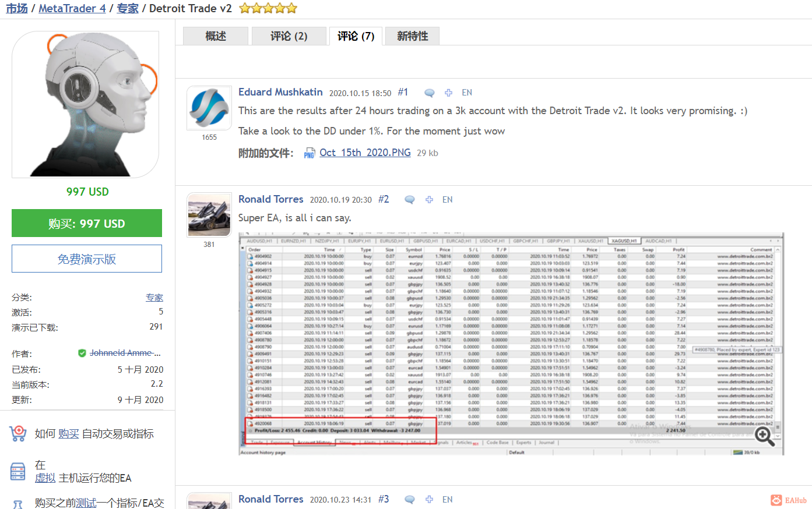
Task: Open Eduard Mushkatin's avatar
Action: tap(209, 109)
